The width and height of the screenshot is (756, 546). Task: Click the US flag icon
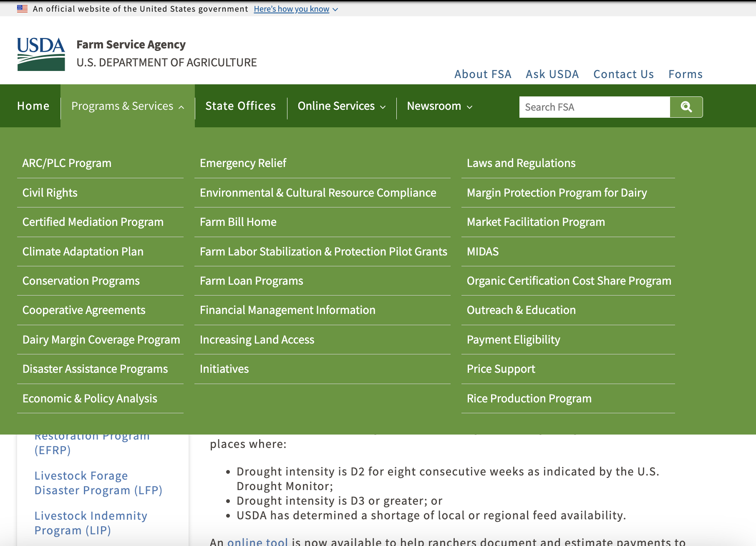tap(23, 9)
